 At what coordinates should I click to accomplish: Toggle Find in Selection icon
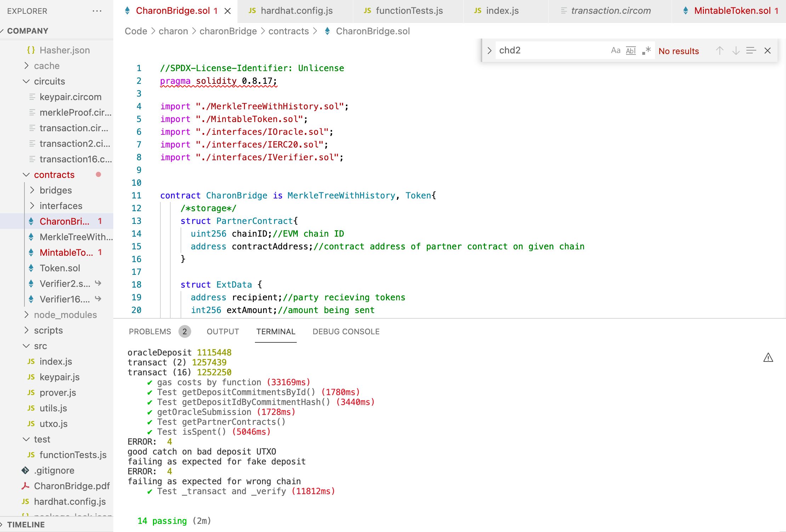[751, 51]
